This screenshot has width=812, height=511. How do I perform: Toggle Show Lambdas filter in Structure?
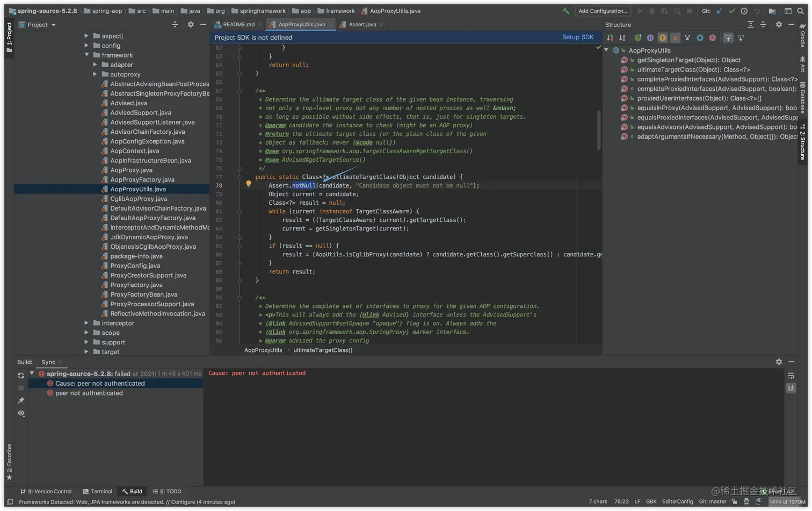[713, 38]
